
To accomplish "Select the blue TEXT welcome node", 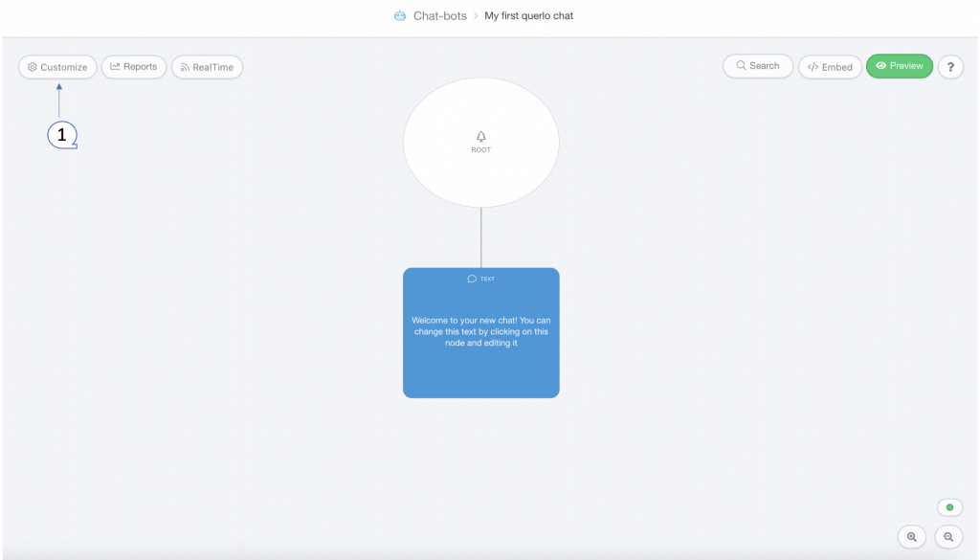I will (x=480, y=332).
